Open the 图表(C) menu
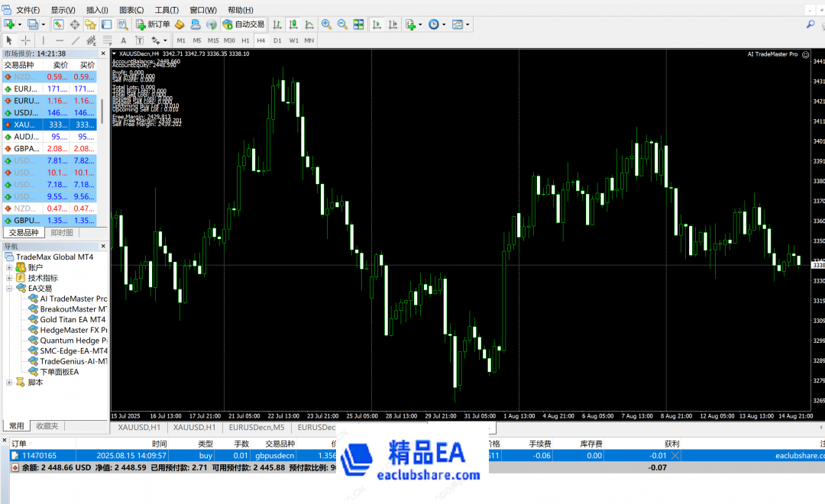The image size is (825, 504). (x=131, y=10)
